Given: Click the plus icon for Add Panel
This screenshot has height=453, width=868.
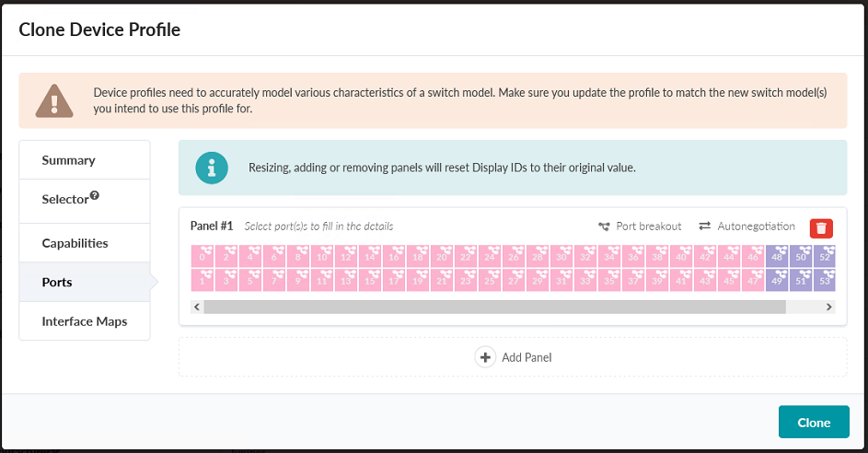Looking at the screenshot, I should (485, 357).
